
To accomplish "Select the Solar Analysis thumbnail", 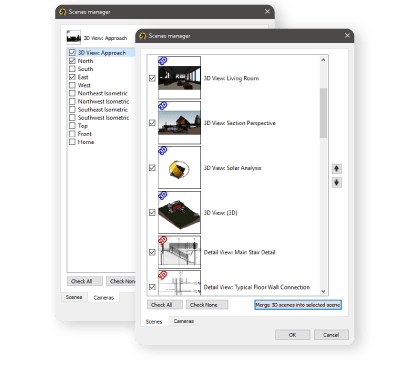I will (x=179, y=168).
